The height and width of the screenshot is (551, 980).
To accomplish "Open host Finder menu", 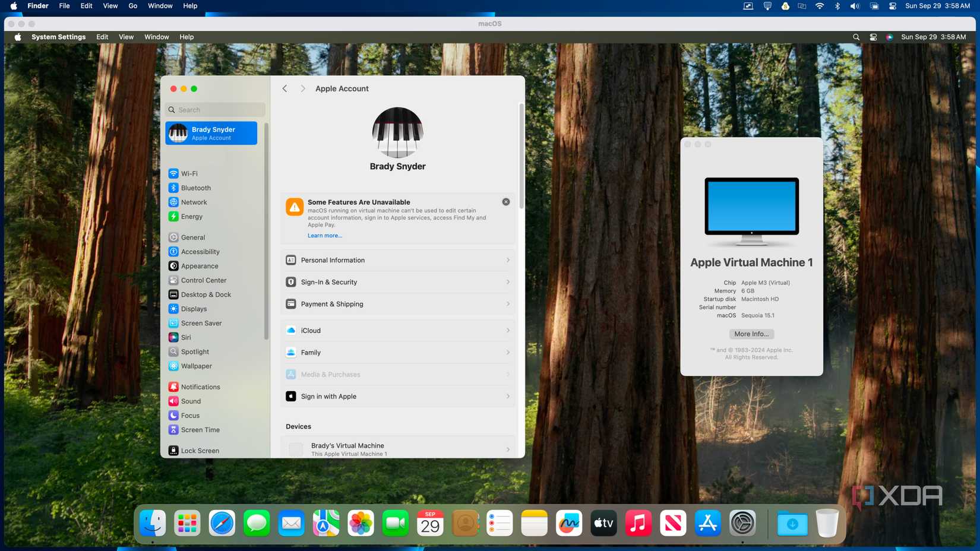I will tap(38, 6).
